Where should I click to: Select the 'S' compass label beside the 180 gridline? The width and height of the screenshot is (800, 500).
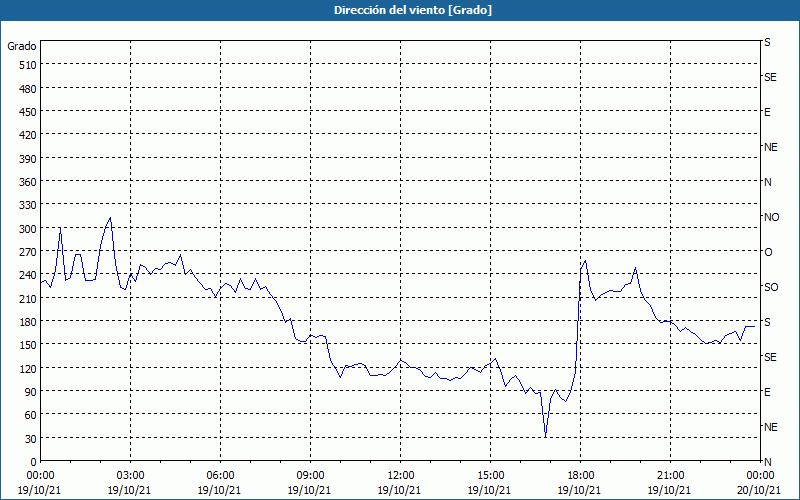[767, 322]
